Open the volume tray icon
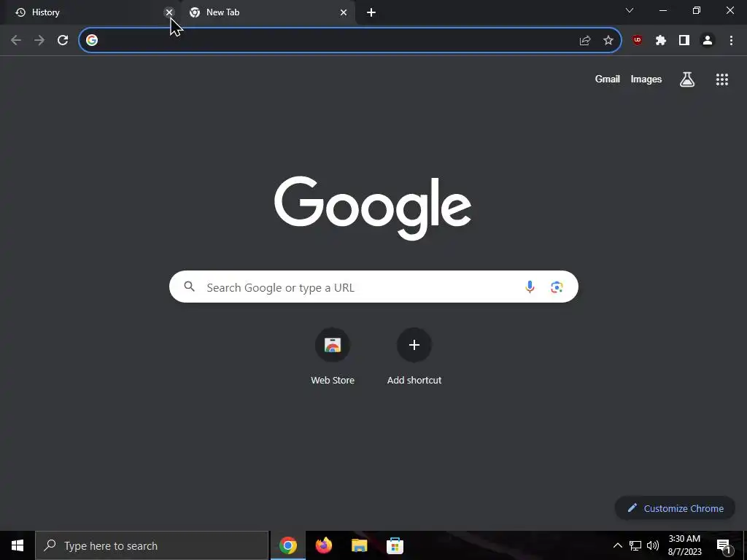The image size is (747, 560). [x=653, y=545]
